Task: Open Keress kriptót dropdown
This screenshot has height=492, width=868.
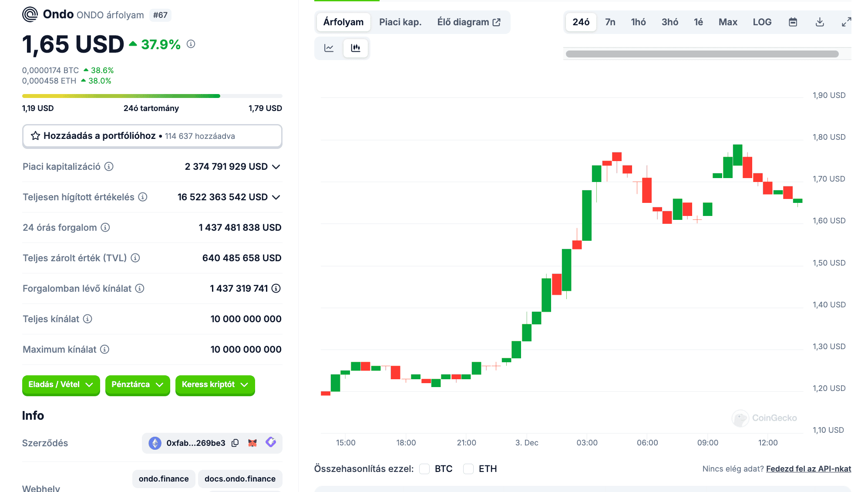Action: point(215,385)
